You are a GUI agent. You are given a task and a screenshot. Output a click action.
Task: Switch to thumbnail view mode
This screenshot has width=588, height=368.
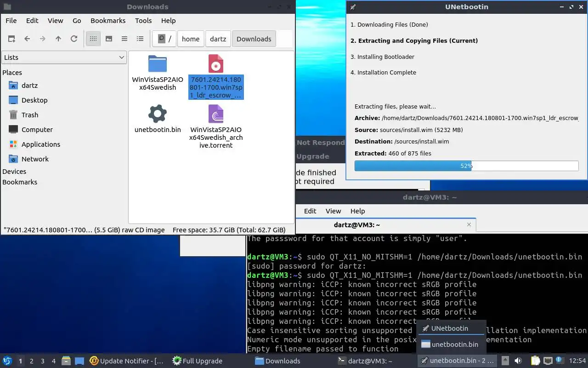109,39
